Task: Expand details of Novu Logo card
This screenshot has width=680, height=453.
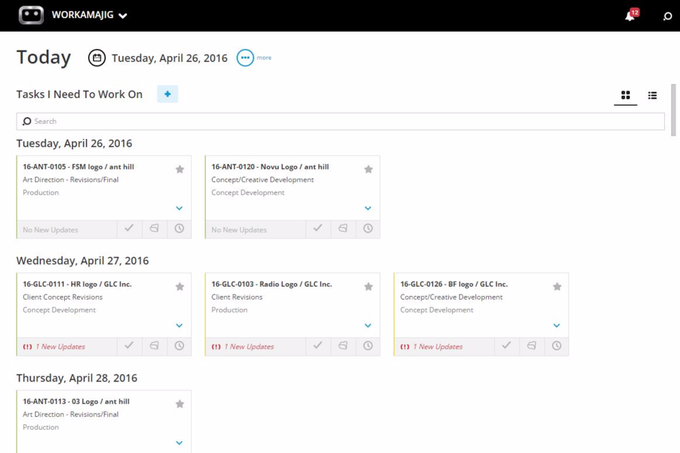Action: point(368,208)
